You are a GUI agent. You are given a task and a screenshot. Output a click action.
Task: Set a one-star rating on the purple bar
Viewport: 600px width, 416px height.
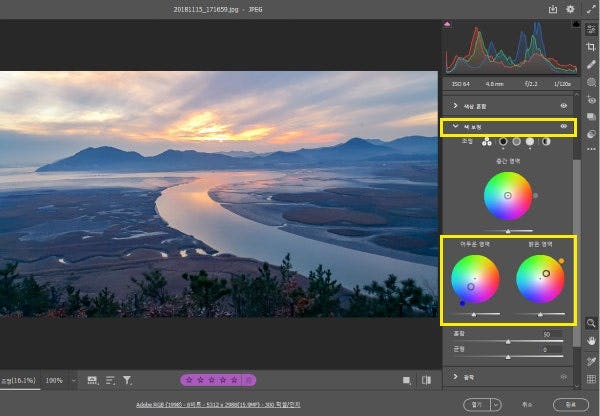coord(188,380)
